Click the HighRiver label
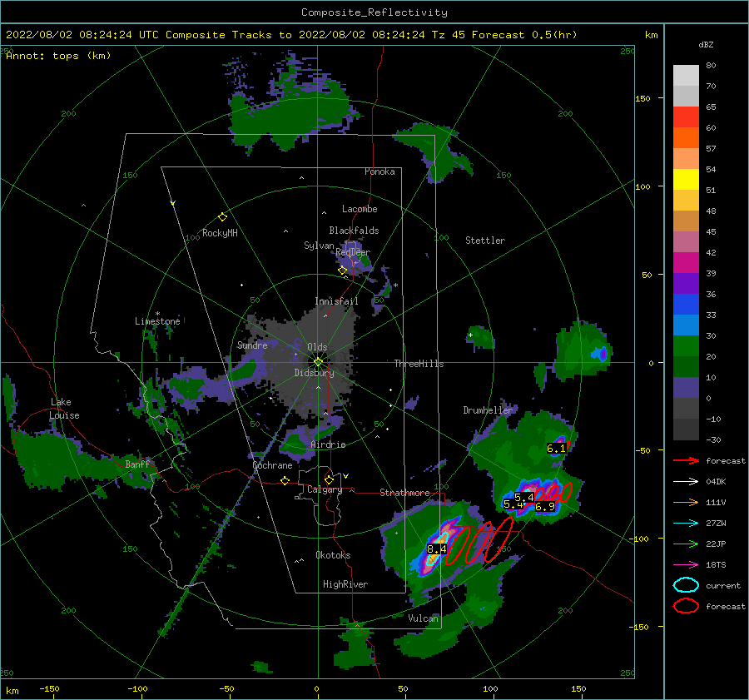The height and width of the screenshot is (700, 749). [345, 584]
